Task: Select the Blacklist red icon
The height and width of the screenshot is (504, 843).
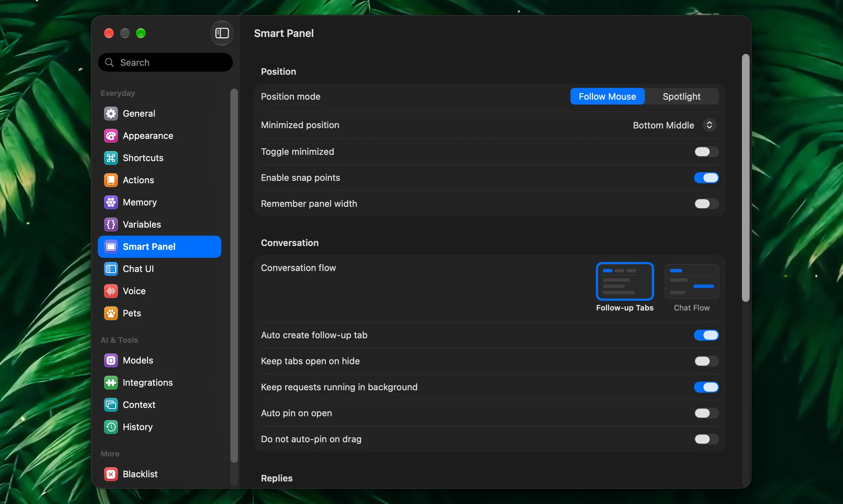Action: [111, 474]
